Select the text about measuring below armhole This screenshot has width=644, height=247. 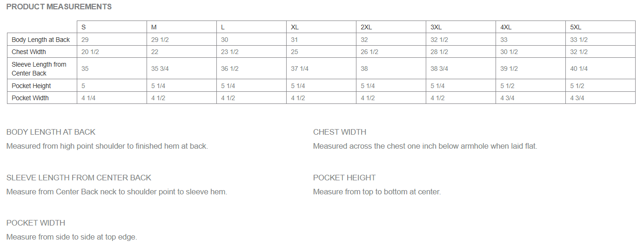click(425, 146)
